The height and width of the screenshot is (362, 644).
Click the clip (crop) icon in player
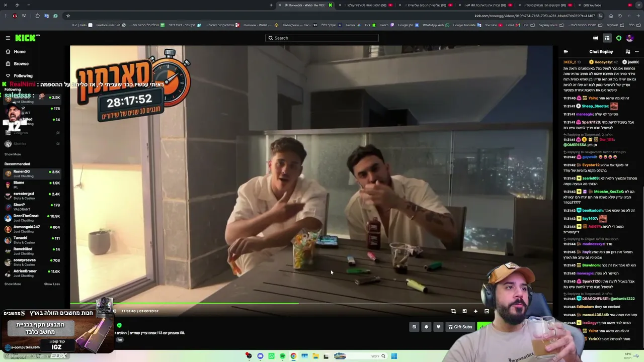(x=453, y=311)
